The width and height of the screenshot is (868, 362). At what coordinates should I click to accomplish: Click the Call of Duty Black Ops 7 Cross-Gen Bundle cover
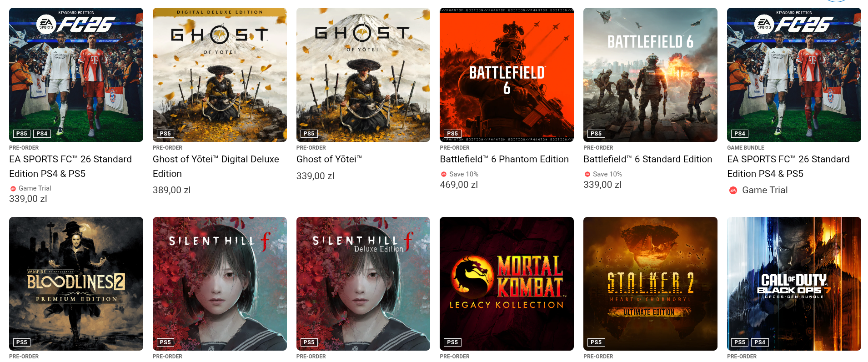794,284
